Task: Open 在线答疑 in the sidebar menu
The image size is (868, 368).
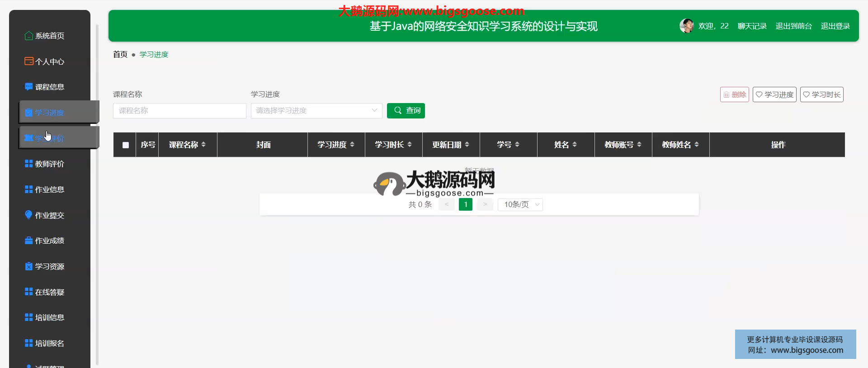Action: coord(49,292)
